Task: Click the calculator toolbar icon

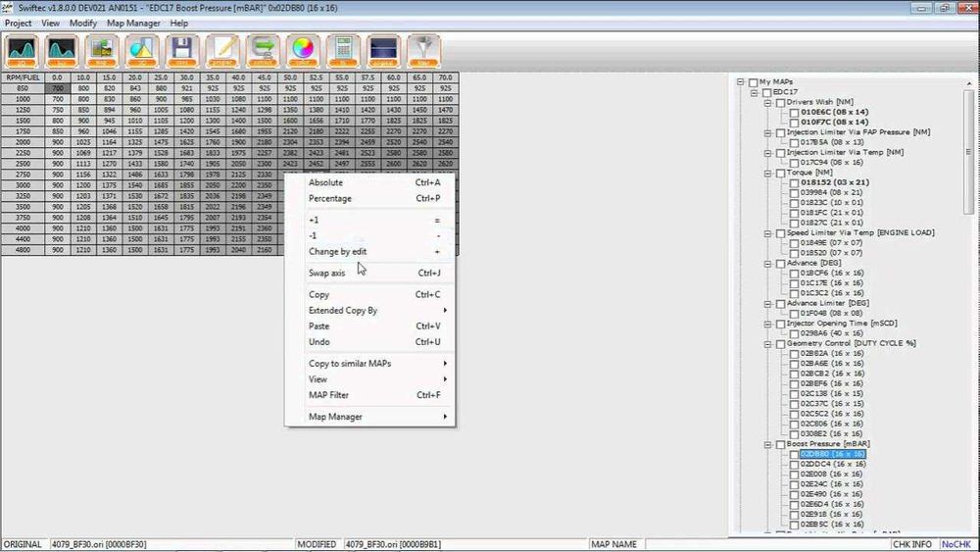Action: click(343, 51)
